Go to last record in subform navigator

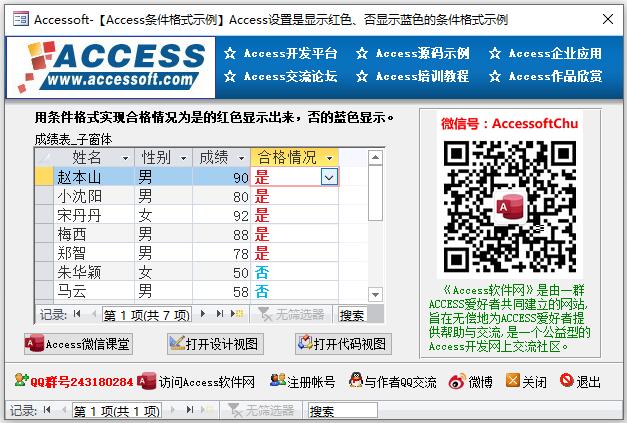(x=220, y=314)
